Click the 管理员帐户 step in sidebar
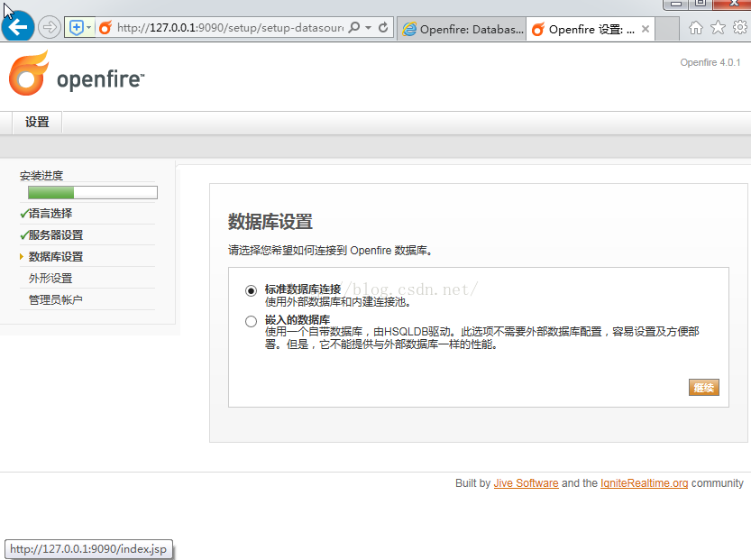The height and width of the screenshot is (560, 751). click(x=56, y=299)
